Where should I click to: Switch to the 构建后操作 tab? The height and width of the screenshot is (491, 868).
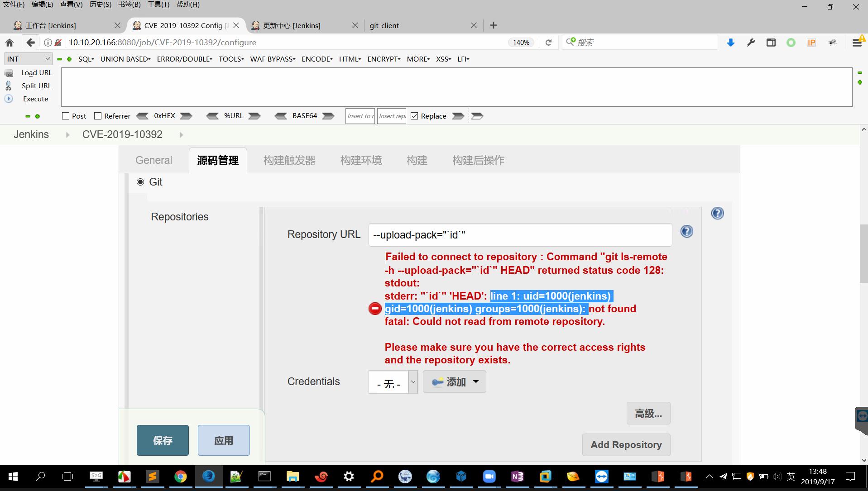tap(478, 160)
